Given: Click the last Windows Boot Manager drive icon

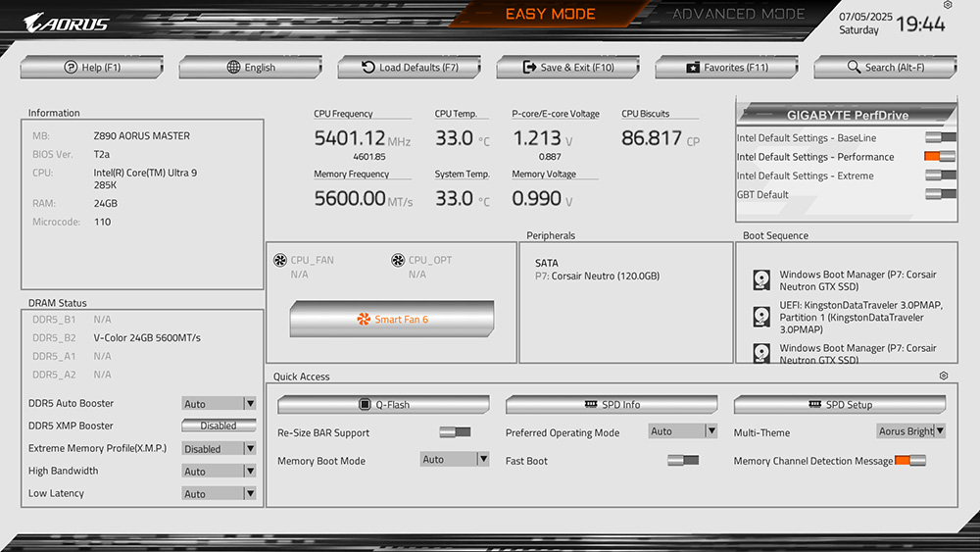Looking at the screenshot, I should (761, 353).
